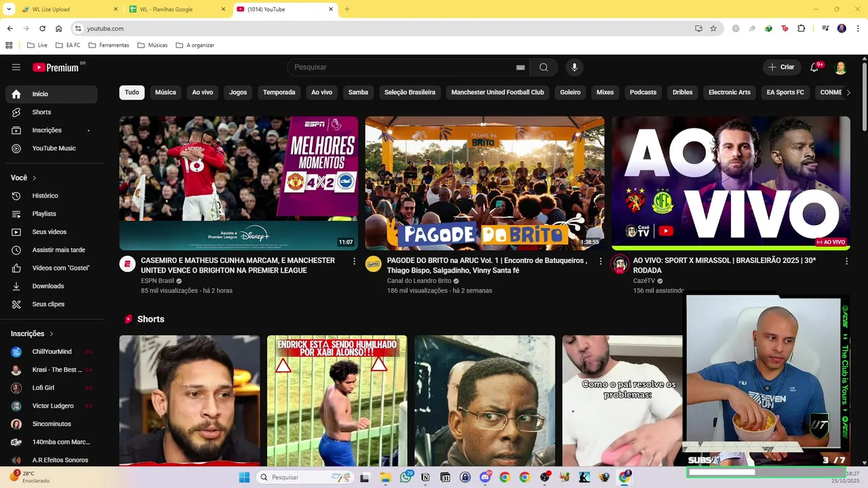Open Windows Start menu
Screen dimensions: 868x488
pyautogui.click(x=244, y=477)
